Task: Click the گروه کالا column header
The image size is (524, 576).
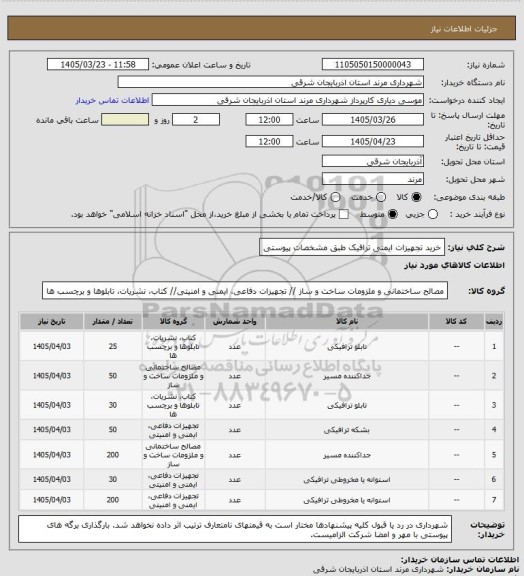Action: 173,321
